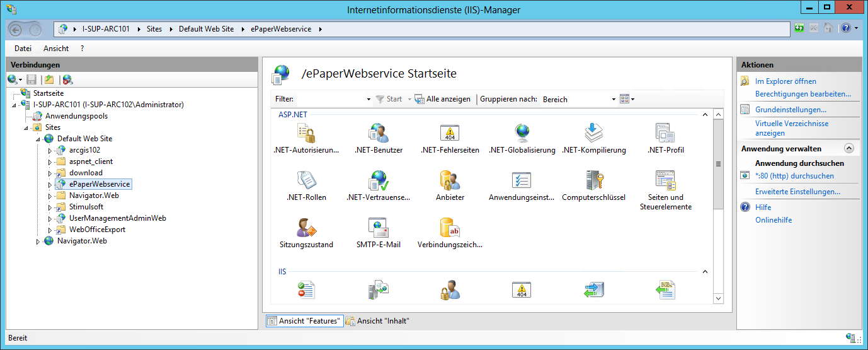Open the .NET-Kompilierung feature icon
The image size is (868, 350).
coord(594,134)
